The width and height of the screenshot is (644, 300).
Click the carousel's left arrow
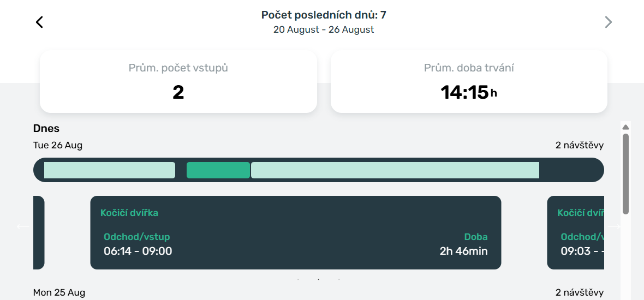click(x=23, y=227)
